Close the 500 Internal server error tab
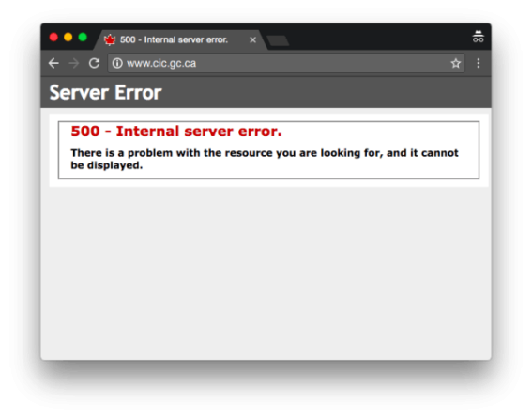 [x=252, y=40]
